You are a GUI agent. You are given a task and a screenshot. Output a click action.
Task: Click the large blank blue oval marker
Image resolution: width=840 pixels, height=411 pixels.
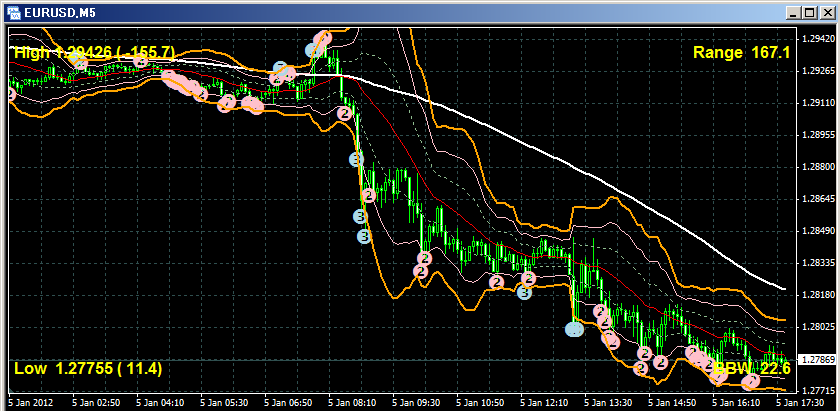click(575, 328)
